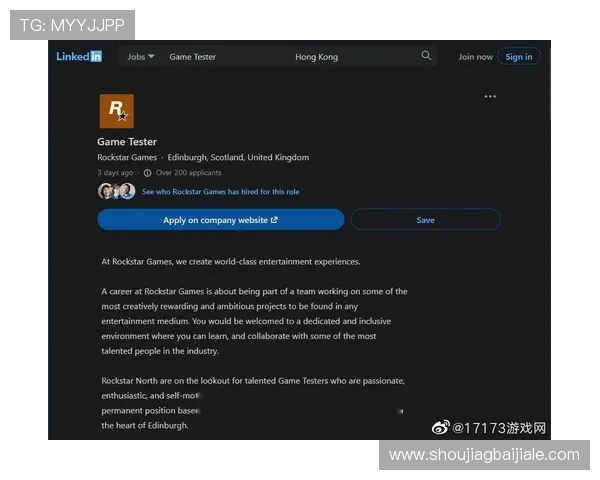This screenshot has width=600, height=480.
Task: Click the Join now link
Action: click(x=475, y=57)
